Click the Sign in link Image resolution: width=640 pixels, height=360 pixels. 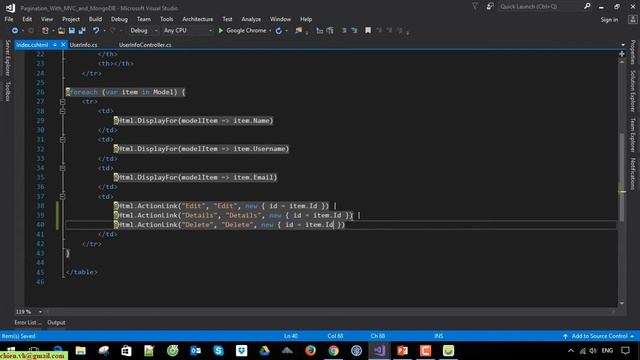pos(609,20)
